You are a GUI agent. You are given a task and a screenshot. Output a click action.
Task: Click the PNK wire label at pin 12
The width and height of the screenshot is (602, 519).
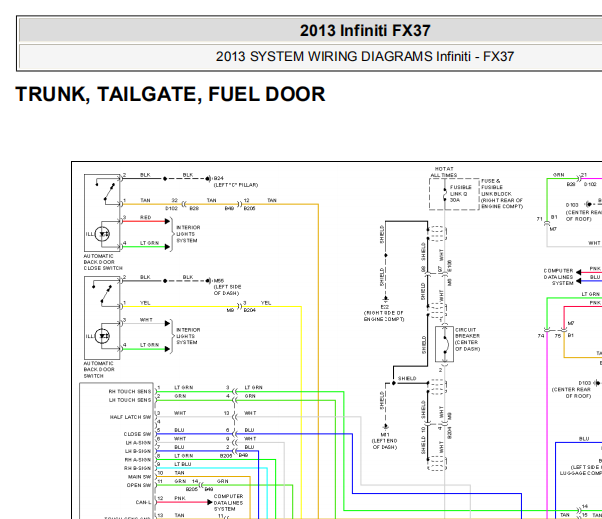180,498
